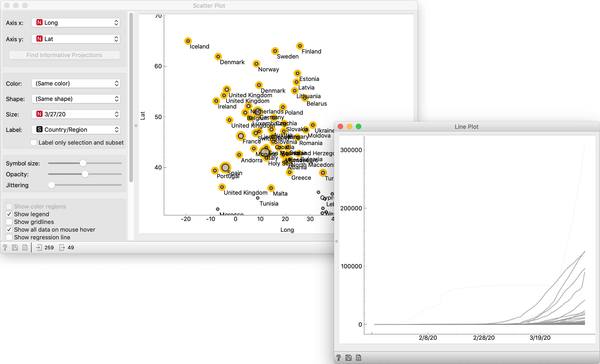
Task: Select the Andorra data point
Action: point(239,155)
